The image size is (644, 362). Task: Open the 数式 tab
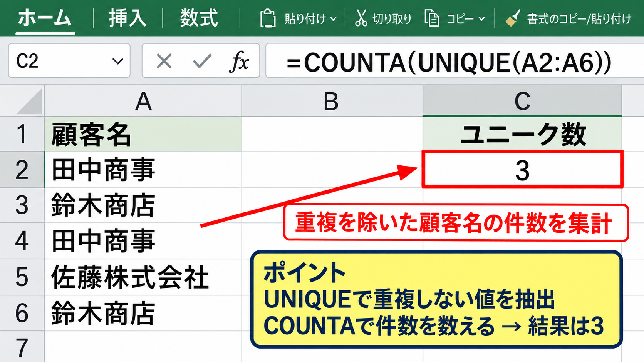point(199,18)
